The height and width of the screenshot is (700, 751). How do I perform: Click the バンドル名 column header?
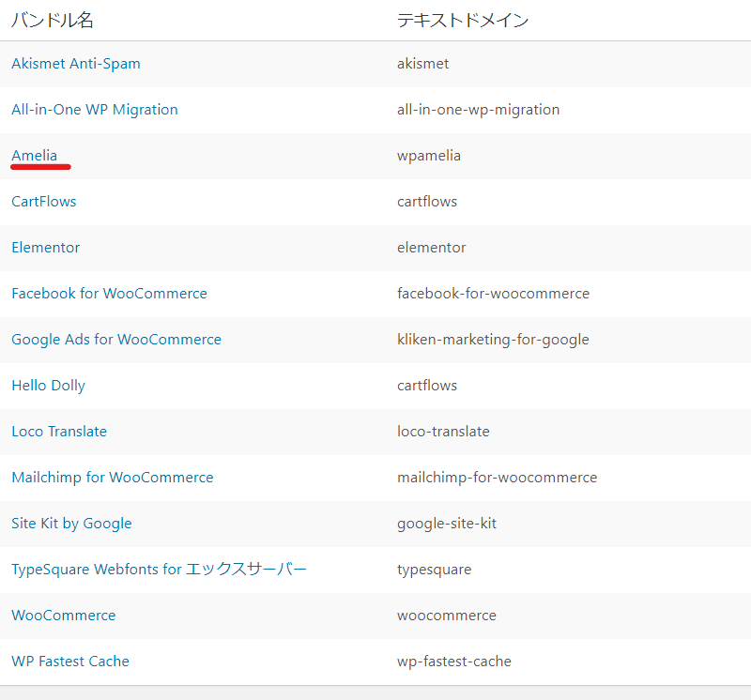[53, 20]
